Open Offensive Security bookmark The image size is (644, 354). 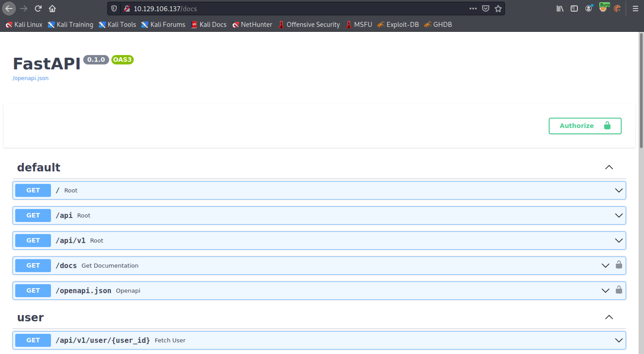(x=309, y=25)
